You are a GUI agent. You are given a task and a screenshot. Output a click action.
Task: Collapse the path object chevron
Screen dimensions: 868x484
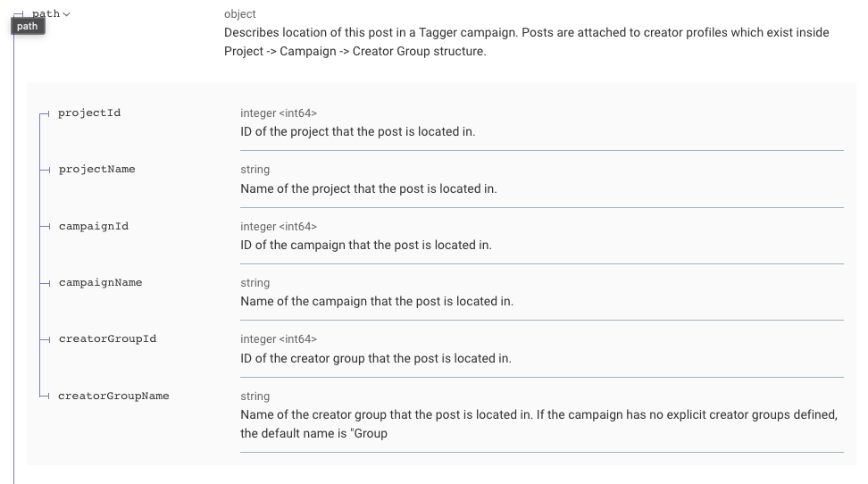pyautogui.click(x=67, y=14)
